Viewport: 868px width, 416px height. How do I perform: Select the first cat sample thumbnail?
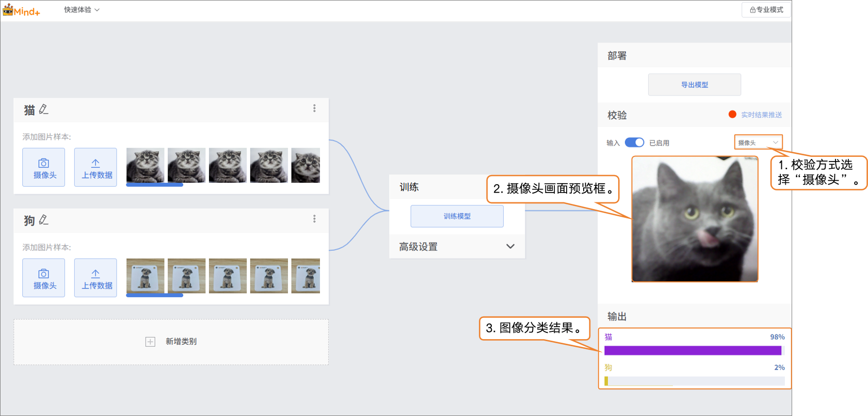coord(146,166)
